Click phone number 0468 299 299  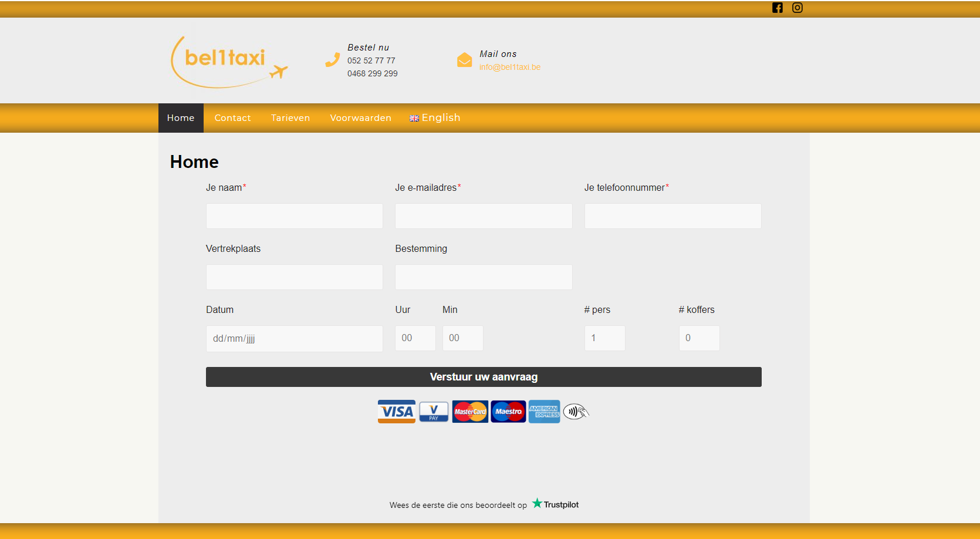coord(373,73)
